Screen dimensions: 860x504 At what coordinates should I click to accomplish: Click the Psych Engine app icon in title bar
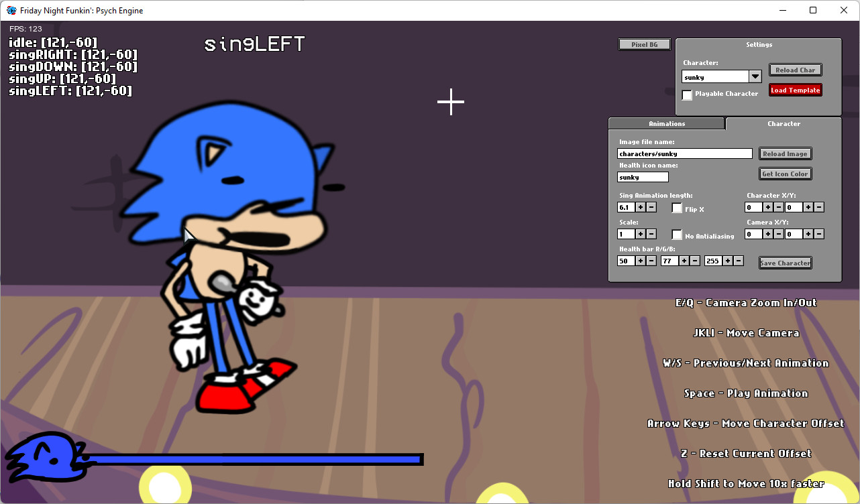11,10
